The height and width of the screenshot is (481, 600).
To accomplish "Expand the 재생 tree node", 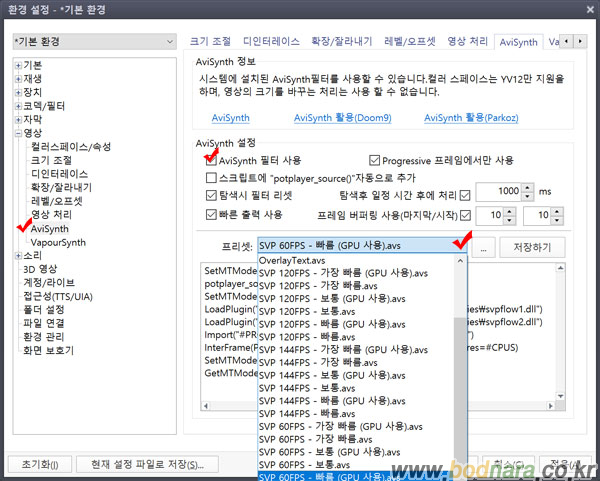I will (x=18, y=79).
